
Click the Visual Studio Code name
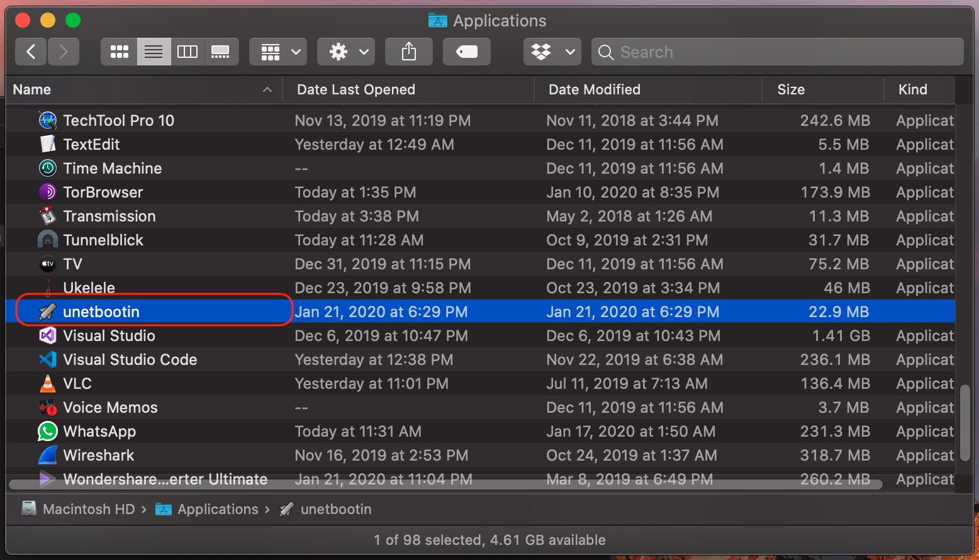coord(130,359)
